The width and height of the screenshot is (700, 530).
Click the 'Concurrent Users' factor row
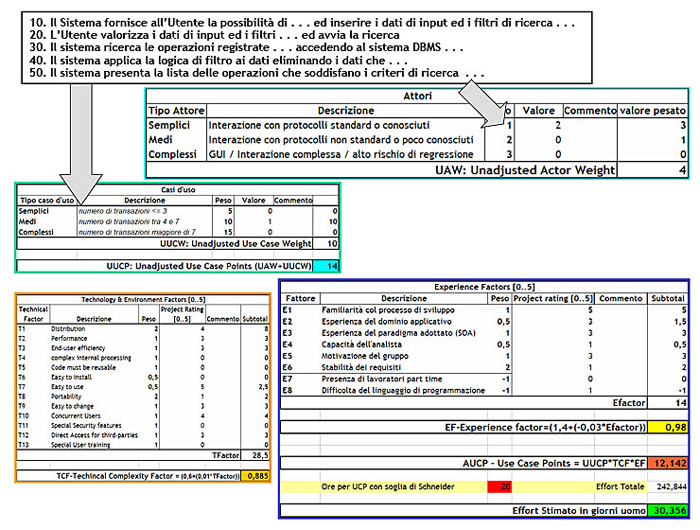coord(143,416)
